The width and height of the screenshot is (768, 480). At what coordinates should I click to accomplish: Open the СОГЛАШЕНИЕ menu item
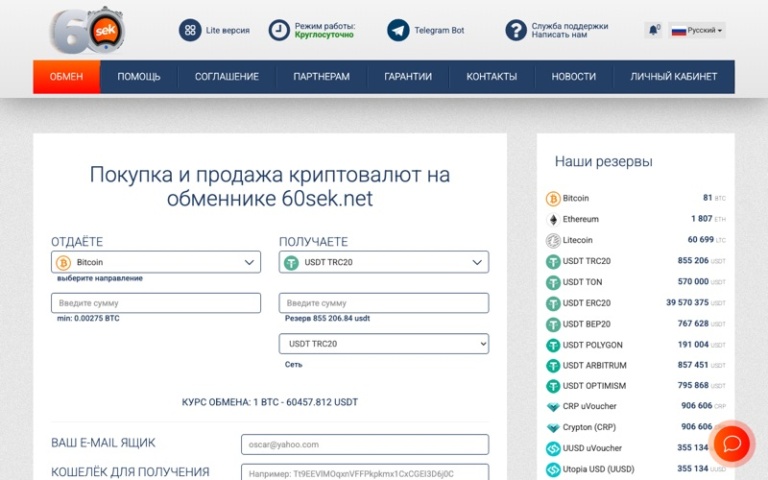point(227,77)
